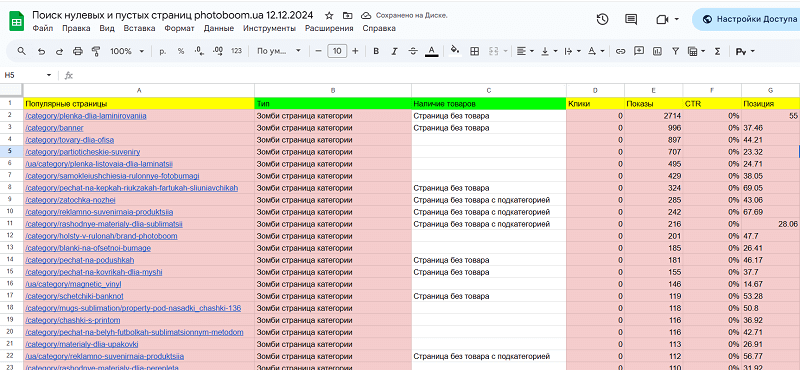Open the Вид menu
Viewport: 800px width, 370px height.
click(107, 29)
